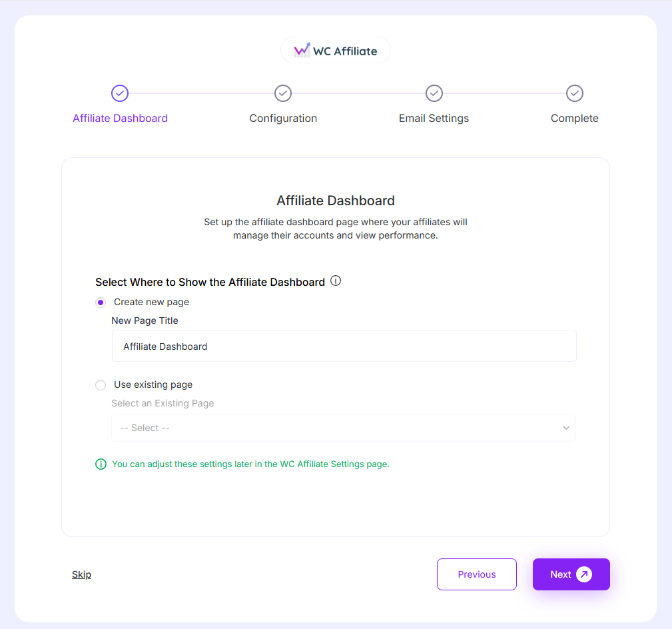Select the Use existing page radio button

tap(101, 385)
